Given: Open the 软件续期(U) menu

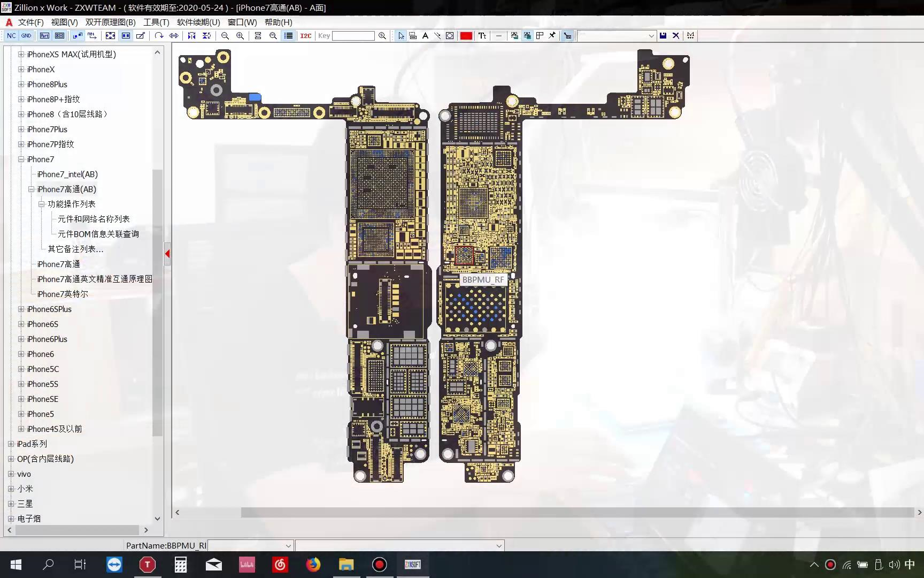Looking at the screenshot, I should 198,22.
